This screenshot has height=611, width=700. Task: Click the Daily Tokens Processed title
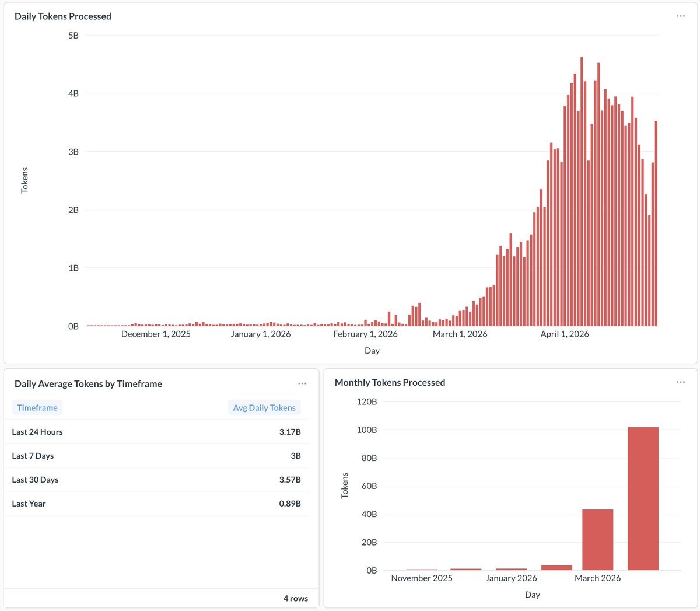pyautogui.click(x=63, y=16)
